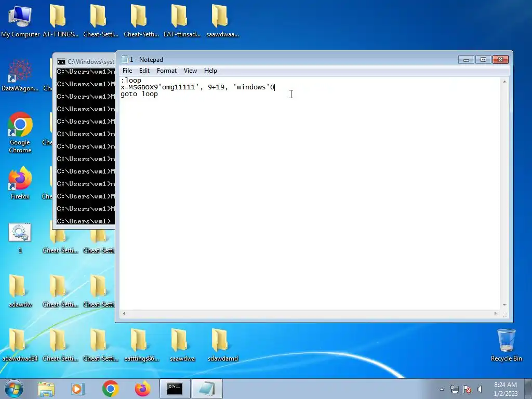
Task: Click the Notepad vertical scrollbar down arrow
Action: click(504, 305)
